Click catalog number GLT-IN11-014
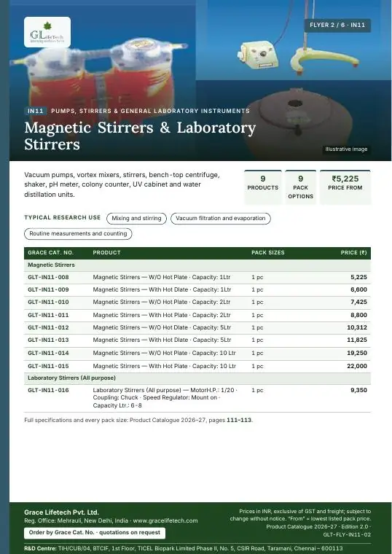 [x=48, y=353]
